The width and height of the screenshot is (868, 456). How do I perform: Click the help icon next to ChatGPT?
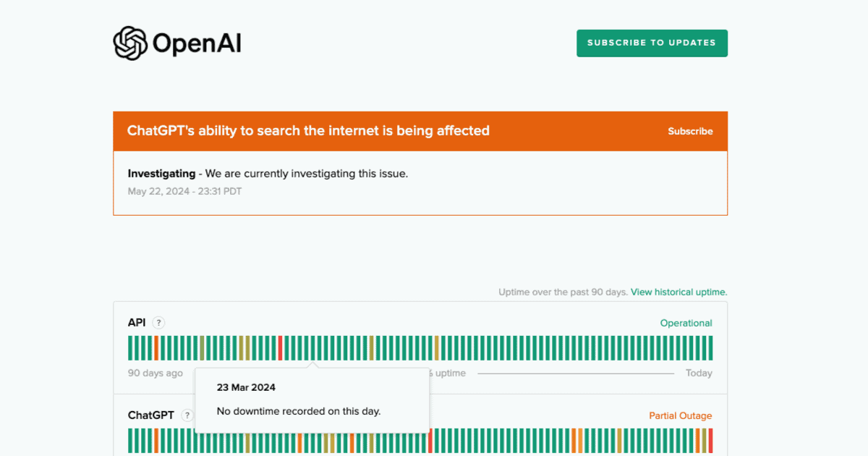(x=187, y=415)
